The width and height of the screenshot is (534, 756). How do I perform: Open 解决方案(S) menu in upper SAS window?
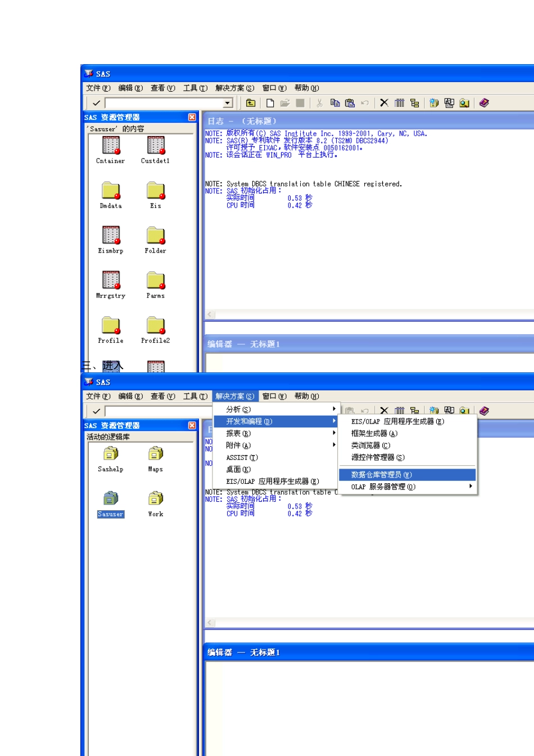pos(235,88)
